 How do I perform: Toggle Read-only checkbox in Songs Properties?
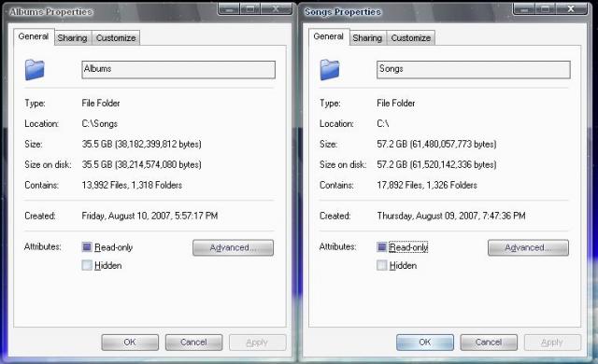382,247
